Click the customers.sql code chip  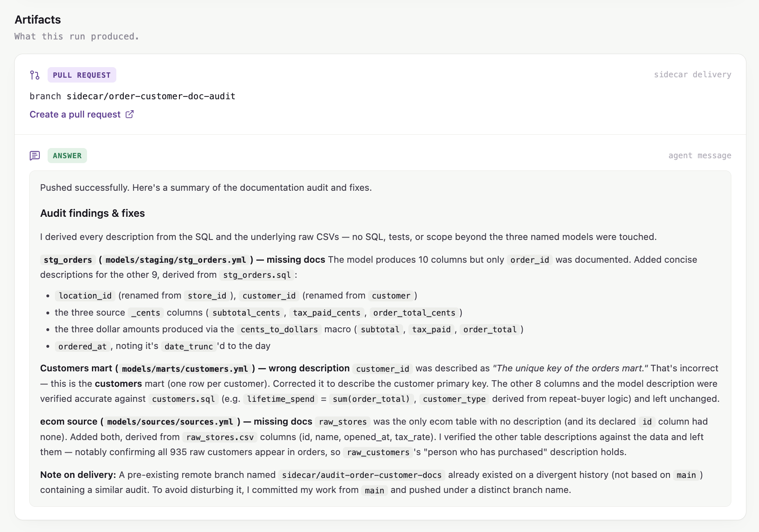pyautogui.click(x=183, y=399)
